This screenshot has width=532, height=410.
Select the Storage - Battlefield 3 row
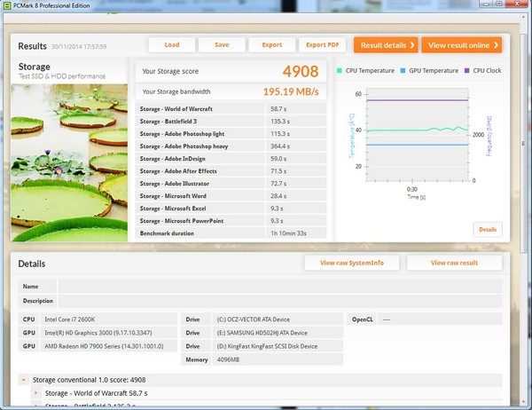point(231,122)
